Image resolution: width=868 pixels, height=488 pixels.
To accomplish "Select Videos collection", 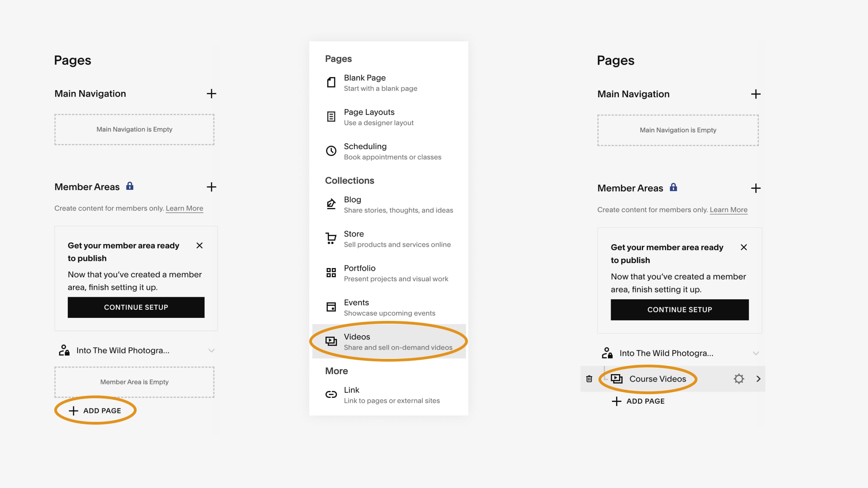I will (x=389, y=341).
